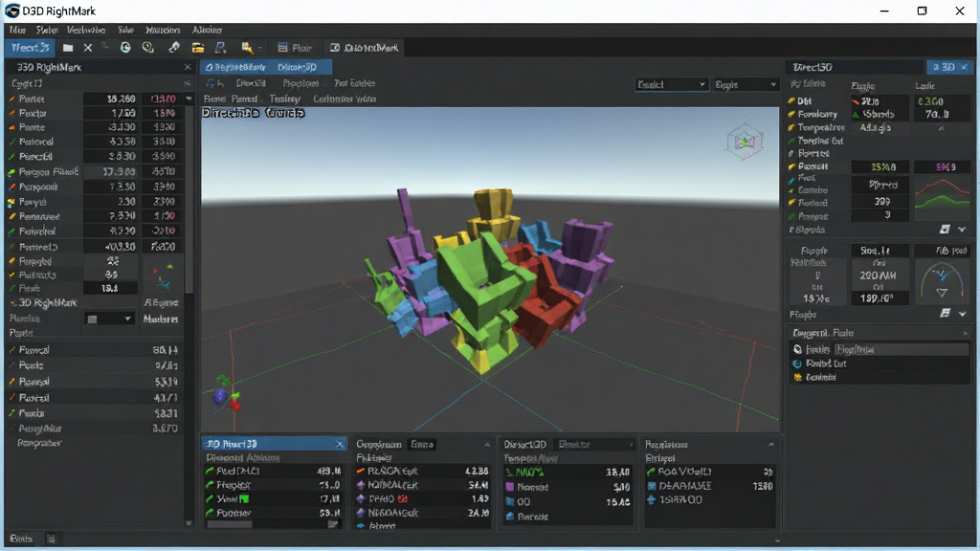Viewport: 980px width, 551px height.
Task: Click the purple color square in the third bottom panel
Action: pyautogui.click(x=509, y=487)
